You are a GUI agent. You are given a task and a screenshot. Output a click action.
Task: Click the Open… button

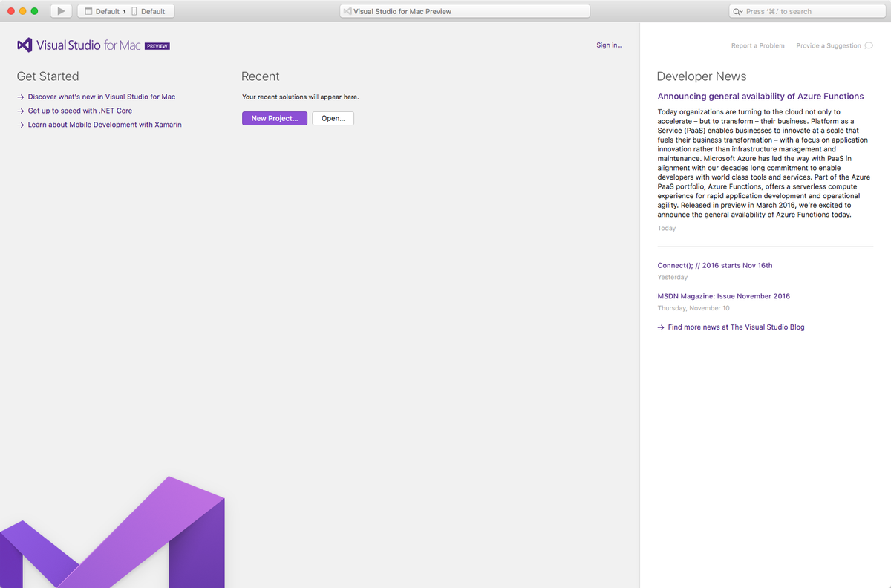[333, 118]
